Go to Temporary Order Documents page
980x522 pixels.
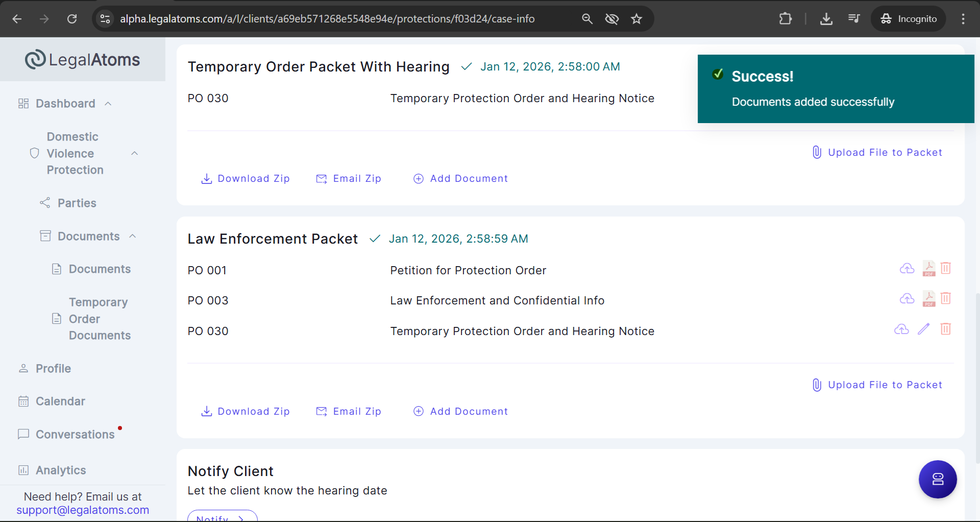coord(99,319)
